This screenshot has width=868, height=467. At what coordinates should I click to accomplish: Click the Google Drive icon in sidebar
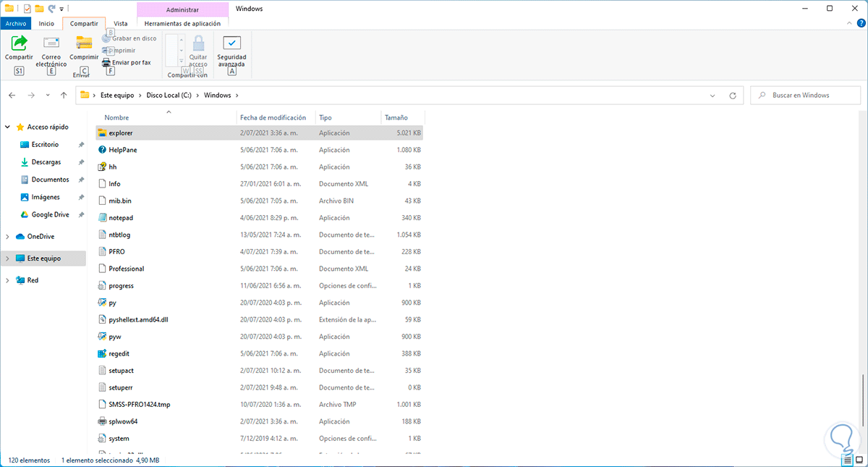[25, 214]
